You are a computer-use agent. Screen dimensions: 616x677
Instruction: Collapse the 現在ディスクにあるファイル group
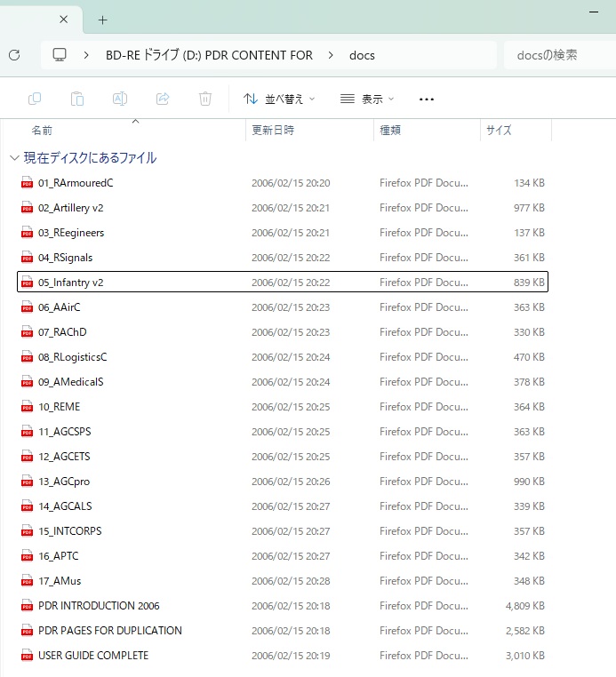[x=13, y=158]
